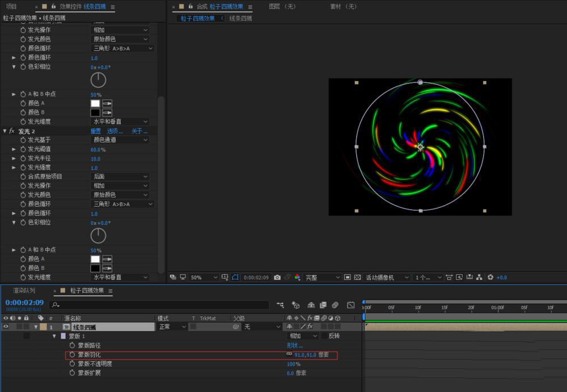Viewport: 567px width, 392px height.
Task: Click the reset exposure icon in the viewer
Action: click(x=490, y=278)
